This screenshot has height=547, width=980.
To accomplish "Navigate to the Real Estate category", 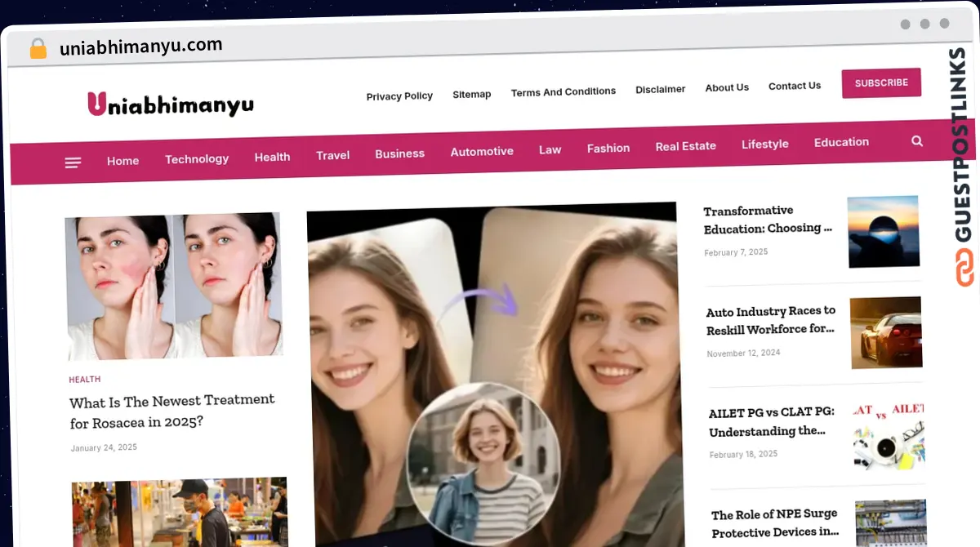I will pyautogui.click(x=686, y=145).
